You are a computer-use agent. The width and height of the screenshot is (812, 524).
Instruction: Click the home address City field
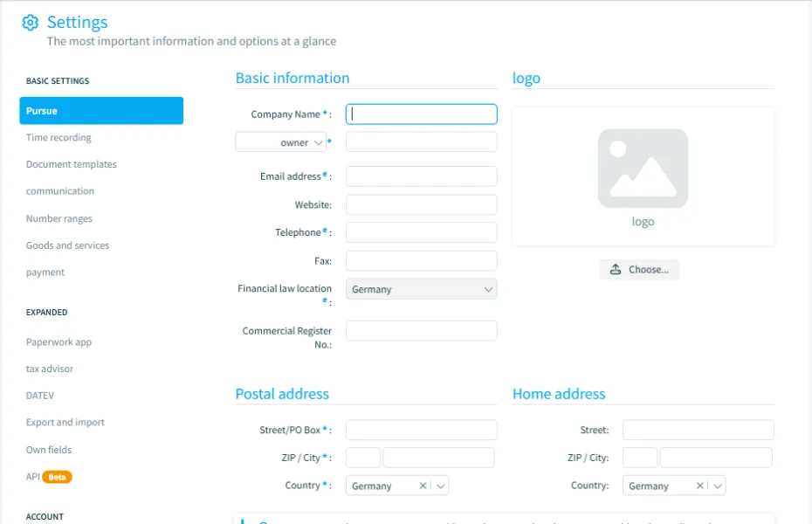coord(716,458)
